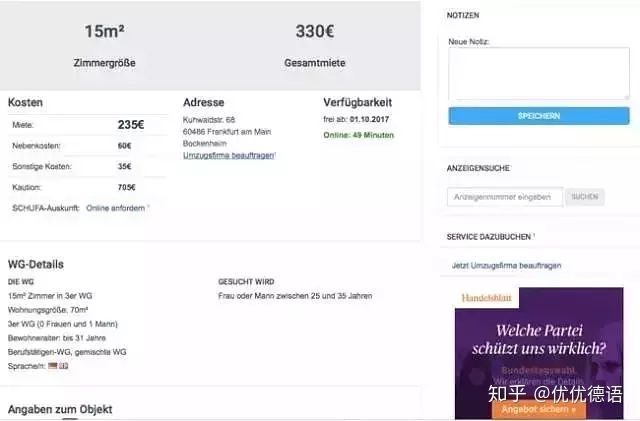Click the Angaben zum Objekt heading
Image resolution: width=640 pixels, height=421 pixels.
60,409
